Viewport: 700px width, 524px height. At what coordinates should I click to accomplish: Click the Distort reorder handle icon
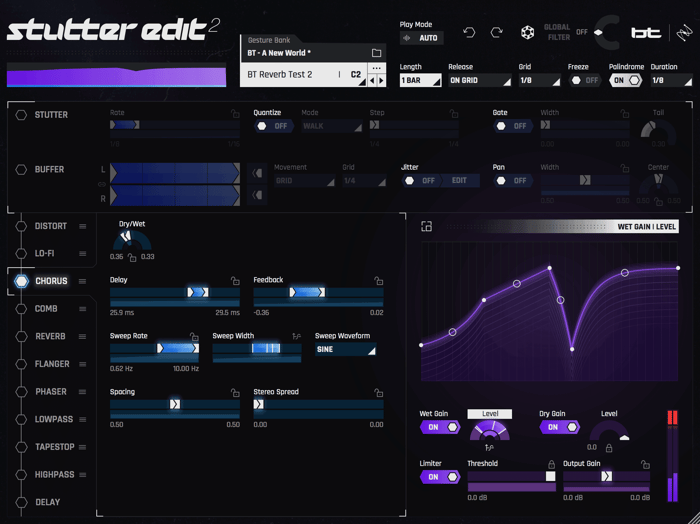[83, 226]
